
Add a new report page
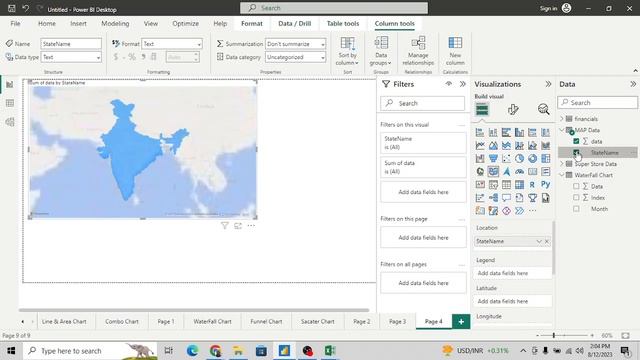pos(461,322)
